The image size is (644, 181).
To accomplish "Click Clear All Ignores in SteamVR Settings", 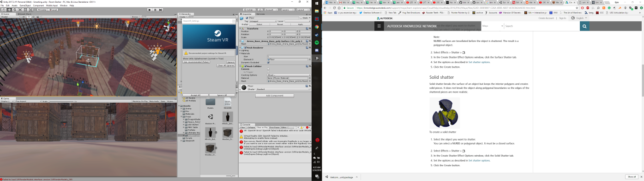I will pos(226,66).
